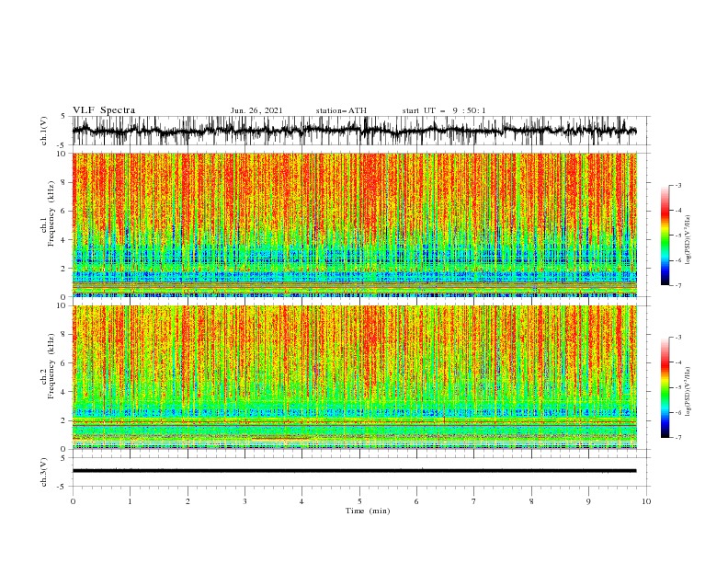The height and width of the screenshot is (563, 728).
Task: Click time axis tick label '5'
Action: pos(359,501)
